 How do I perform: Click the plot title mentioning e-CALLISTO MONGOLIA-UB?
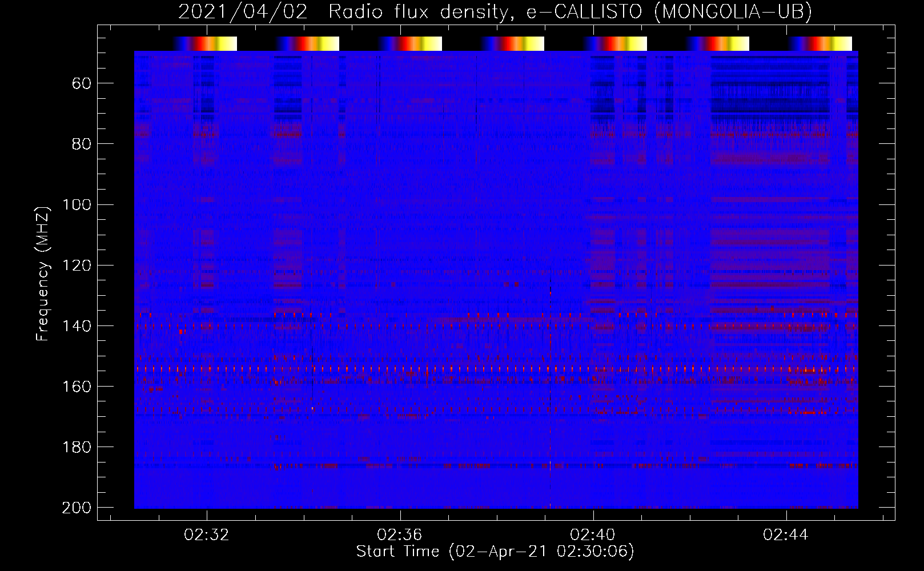(495, 11)
